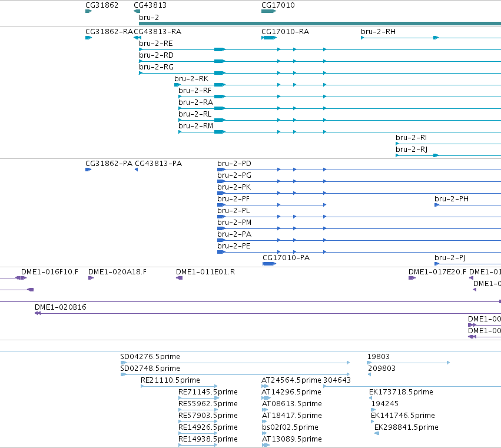The image size is (501, 448).
Task: Click cDNA RE14926.5prime
Action: (x=208, y=427)
